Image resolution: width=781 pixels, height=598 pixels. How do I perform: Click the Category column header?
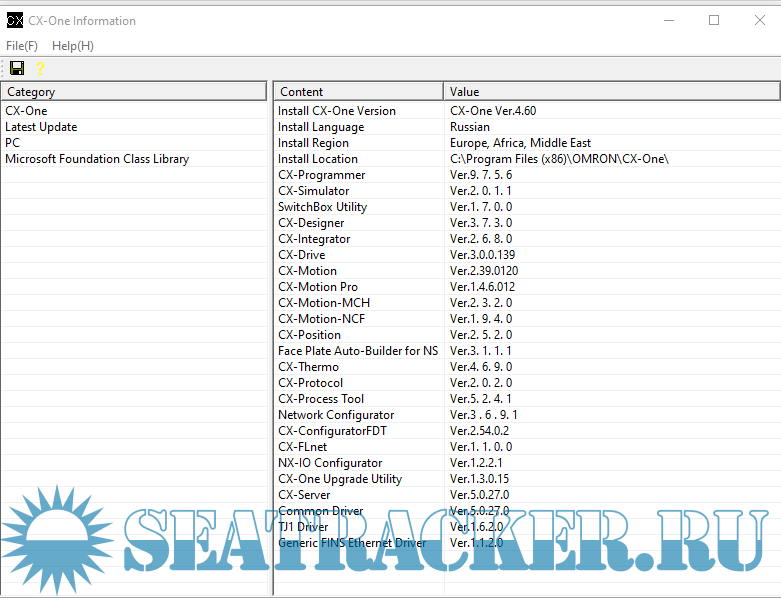point(133,92)
